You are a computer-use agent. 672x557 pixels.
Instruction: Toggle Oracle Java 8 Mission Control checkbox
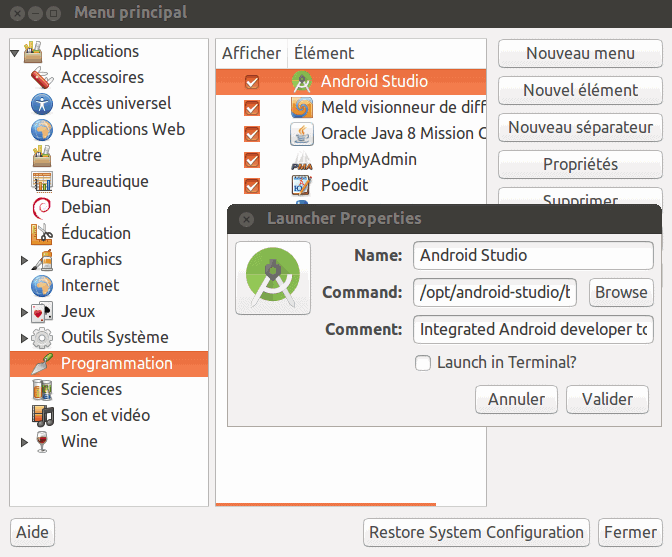pyautogui.click(x=252, y=134)
